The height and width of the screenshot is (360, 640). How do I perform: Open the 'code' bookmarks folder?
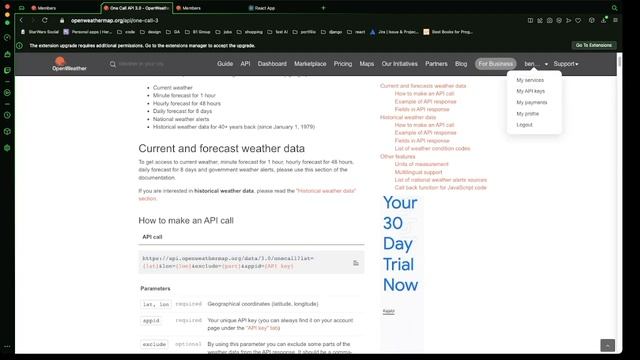(x=126, y=32)
